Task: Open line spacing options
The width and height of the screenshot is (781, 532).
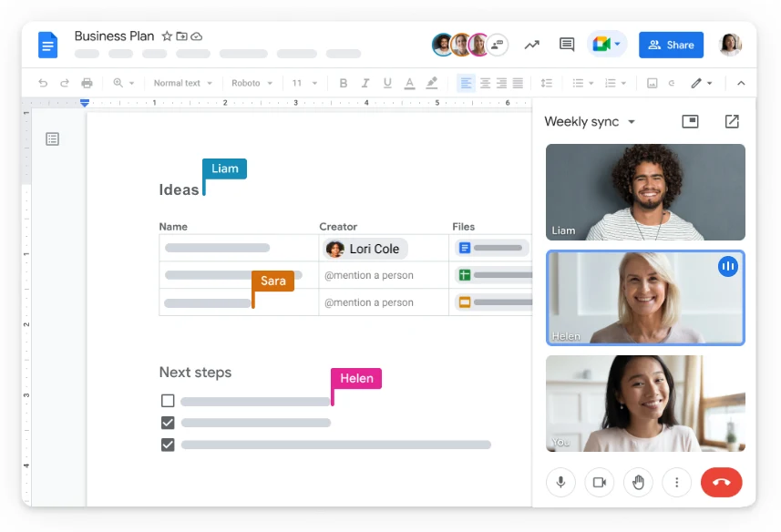Action: (547, 83)
